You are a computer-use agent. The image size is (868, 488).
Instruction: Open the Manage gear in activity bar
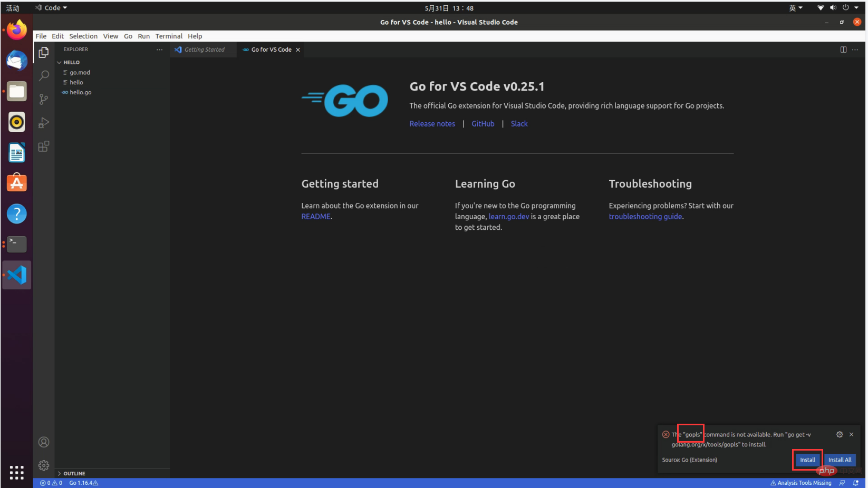[44, 465]
